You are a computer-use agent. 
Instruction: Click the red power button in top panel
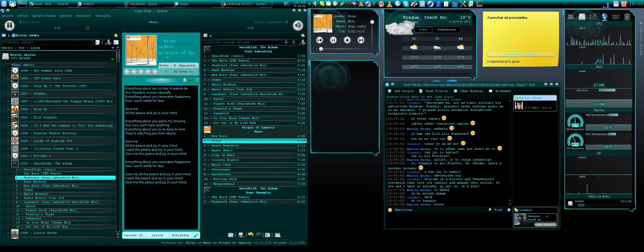[624, 4]
